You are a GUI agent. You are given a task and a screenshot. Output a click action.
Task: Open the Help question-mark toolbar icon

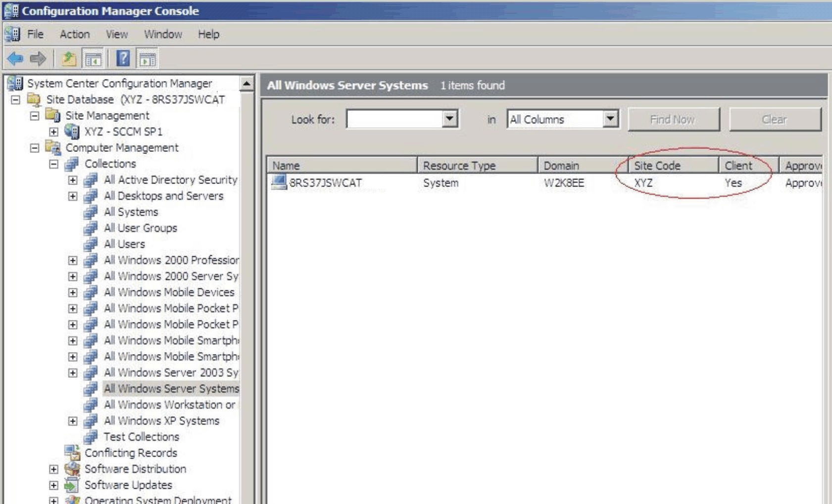pyautogui.click(x=123, y=59)
